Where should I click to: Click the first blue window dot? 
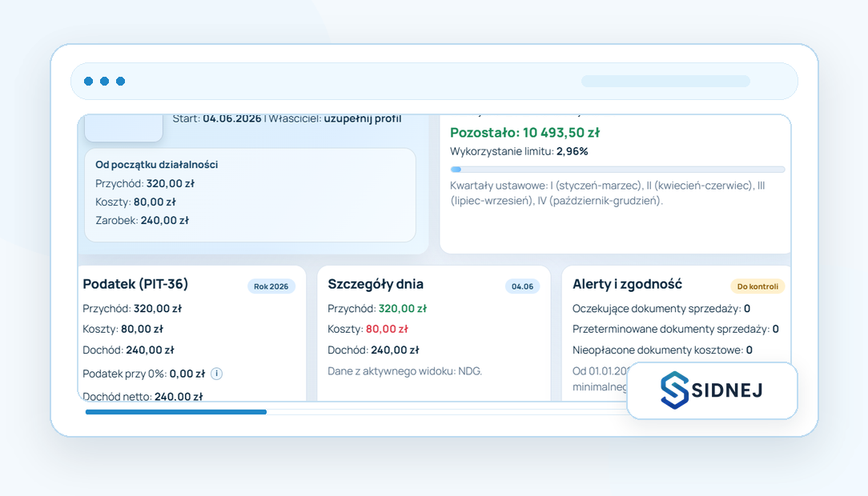89,82
